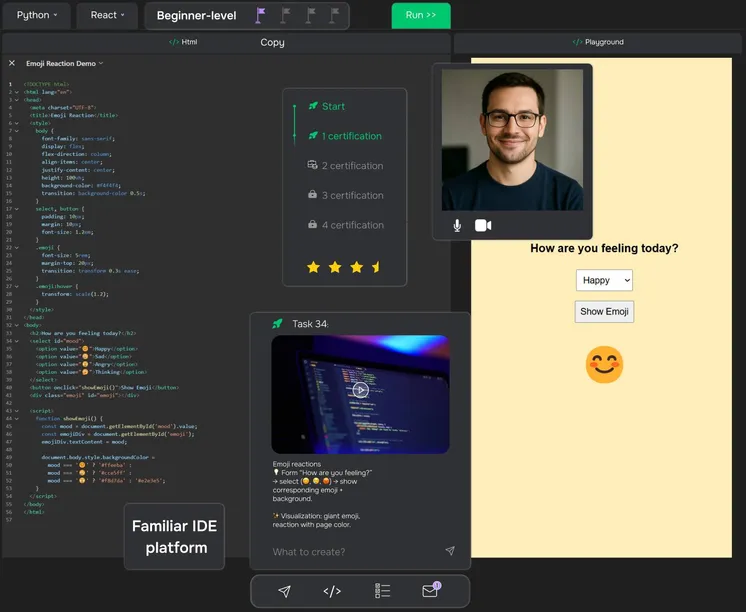Click the code brackets icon in bottom toolbar

click(x=332, y=591)
